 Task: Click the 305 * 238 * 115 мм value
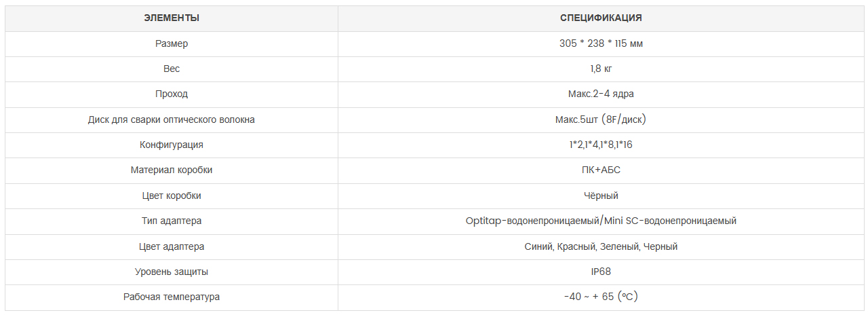pos(601,43)
